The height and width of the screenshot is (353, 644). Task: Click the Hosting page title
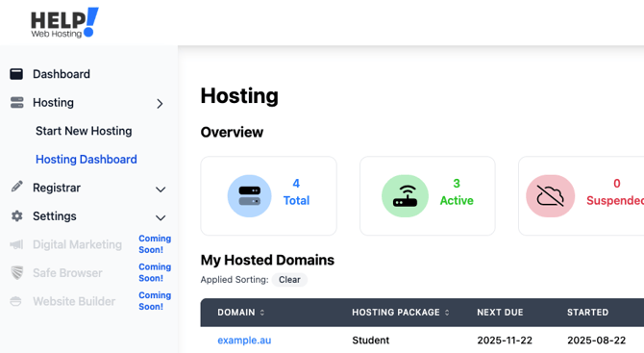[x=239, y=96]
